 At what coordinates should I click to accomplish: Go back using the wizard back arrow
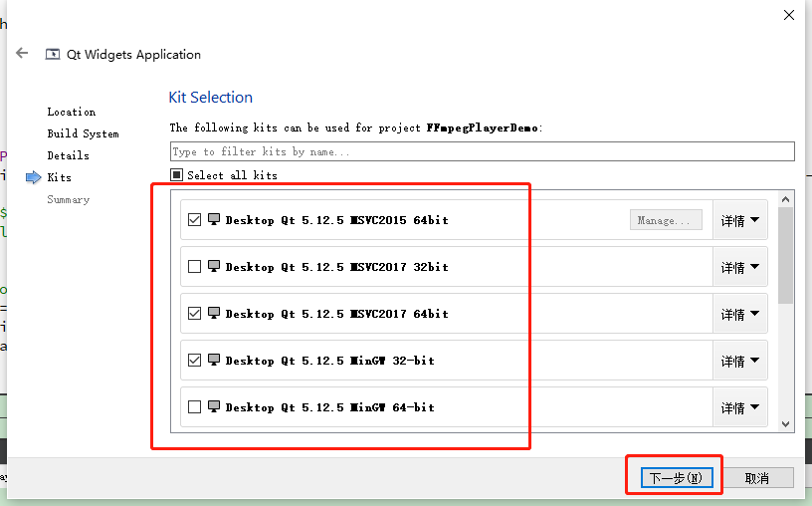click(x=22, y=53)
